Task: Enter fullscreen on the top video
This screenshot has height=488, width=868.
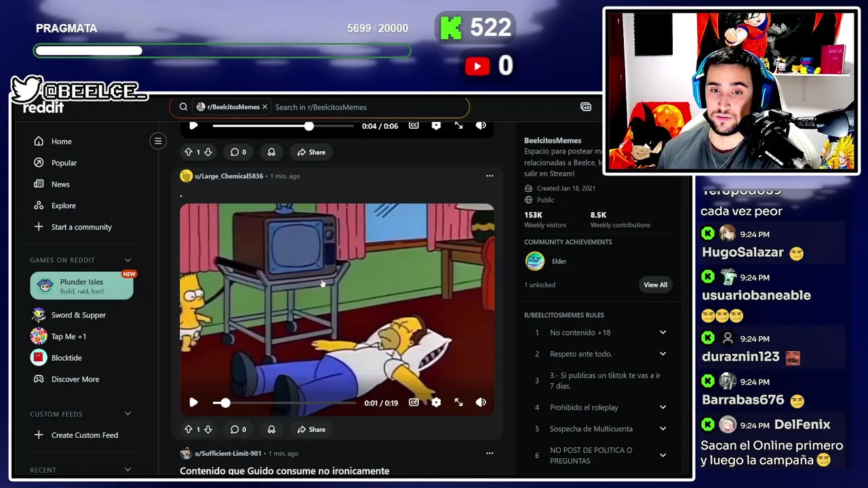Action: click(x=458, y=125)
